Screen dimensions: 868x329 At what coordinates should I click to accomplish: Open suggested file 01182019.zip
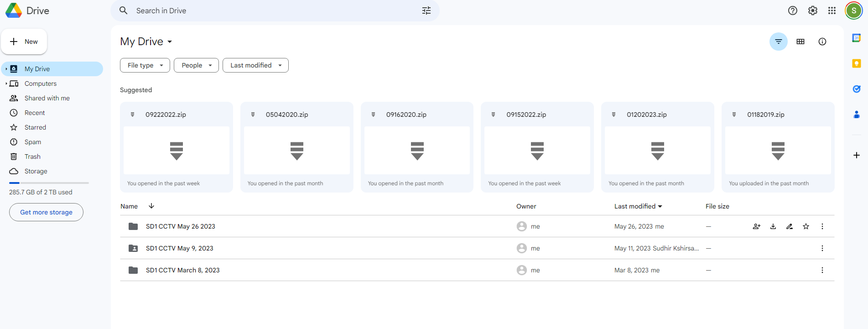point(778,147)
